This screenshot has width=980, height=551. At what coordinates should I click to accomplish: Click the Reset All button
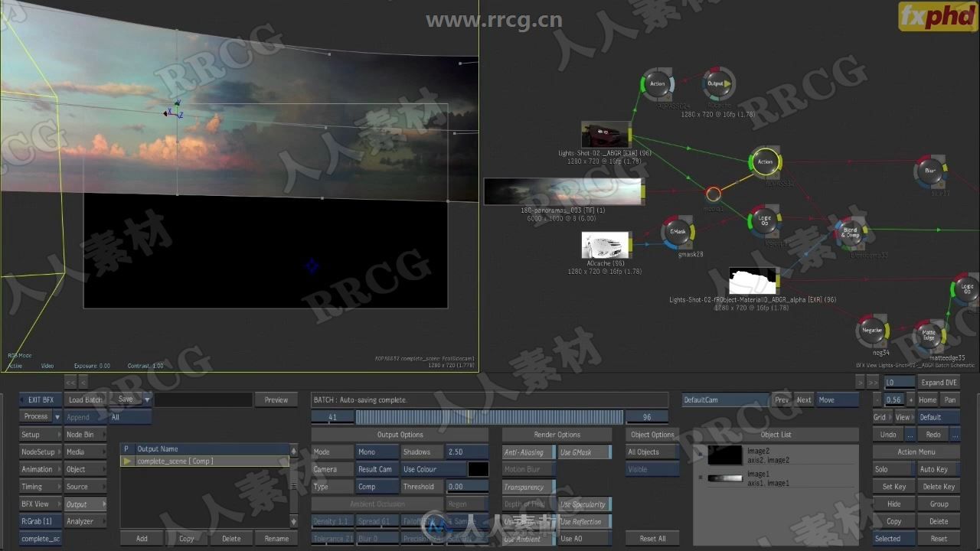(x=653, y=539)
